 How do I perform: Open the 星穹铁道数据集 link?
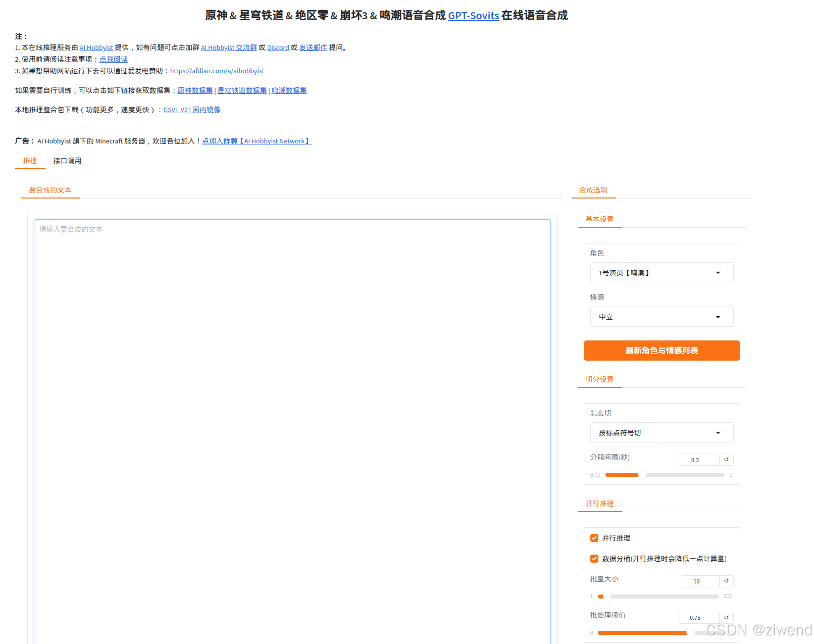point(242,91)
